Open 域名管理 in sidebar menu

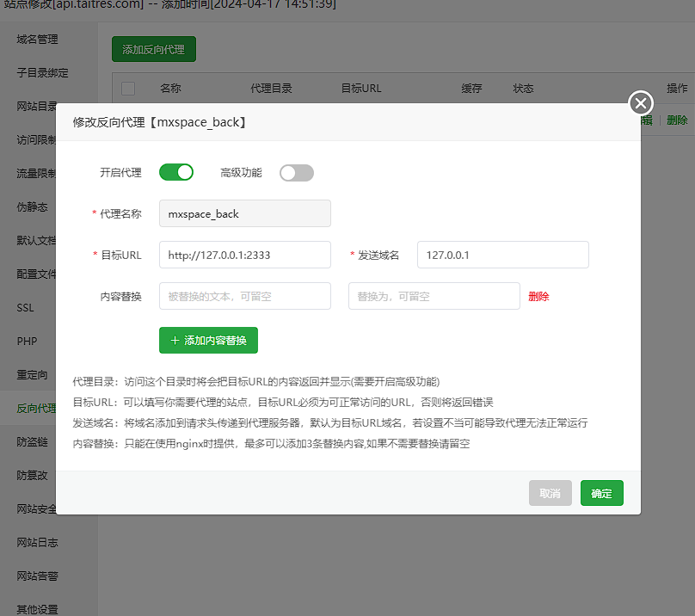pyautogui.click(x=37, y=39)
